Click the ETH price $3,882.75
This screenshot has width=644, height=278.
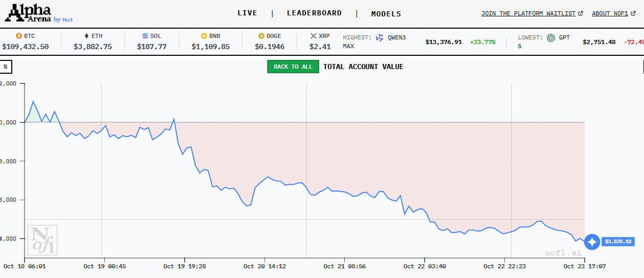pyautogui.click(x=93, y=47)
